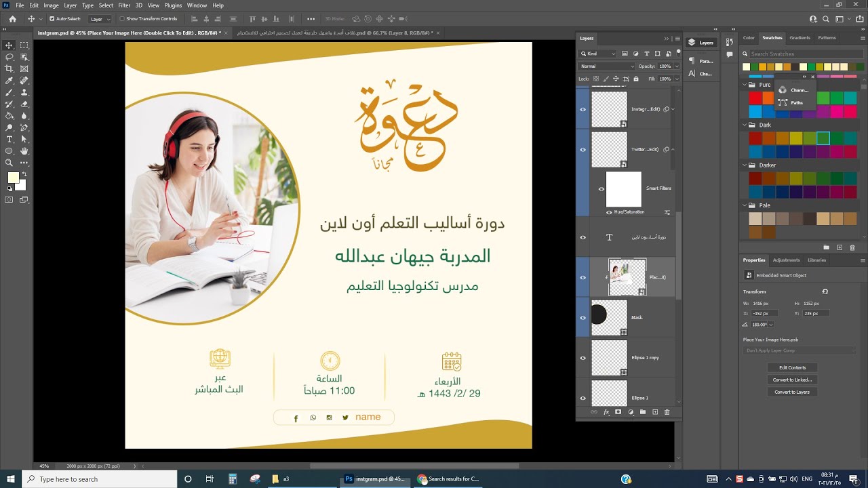
Task: Select the Lasso tool
Action: [x=9, y=57]
